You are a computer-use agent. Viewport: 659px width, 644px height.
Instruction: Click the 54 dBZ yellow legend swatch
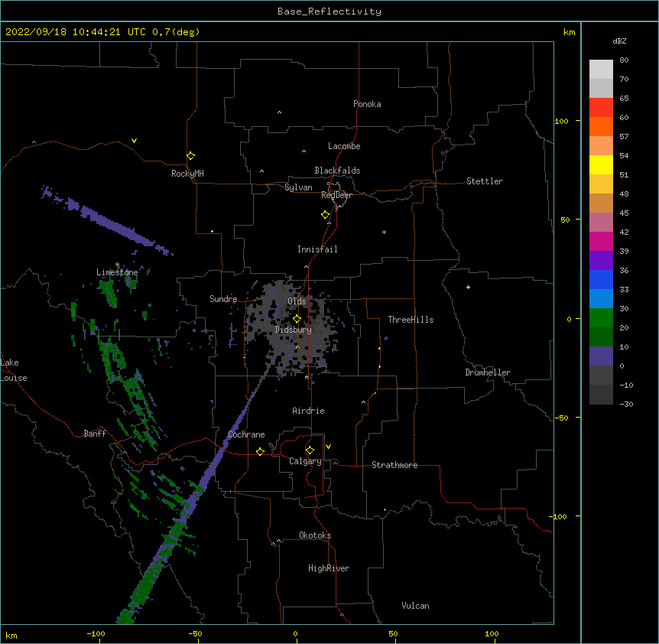(x=601, y=164)
